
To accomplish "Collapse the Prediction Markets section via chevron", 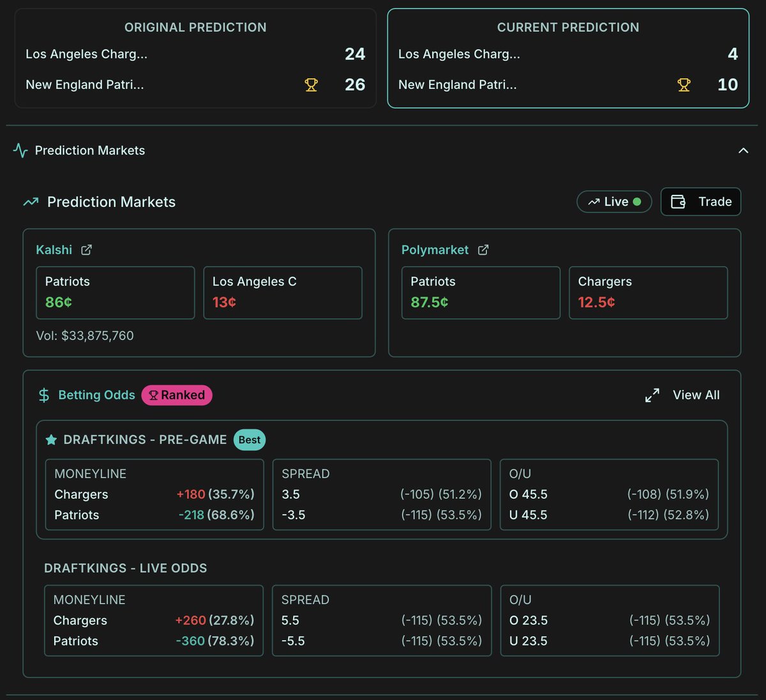I will click(743, 151).
